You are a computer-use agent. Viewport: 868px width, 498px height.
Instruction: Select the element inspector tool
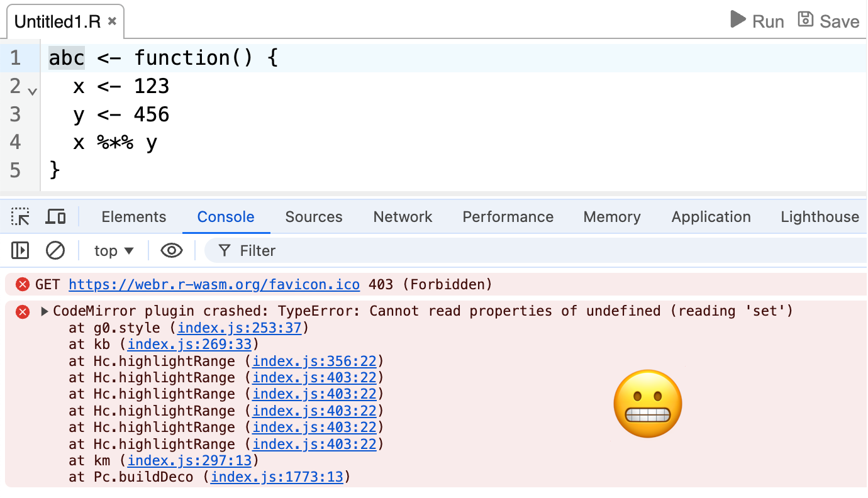pyautogui.click(x=19, y=216)
